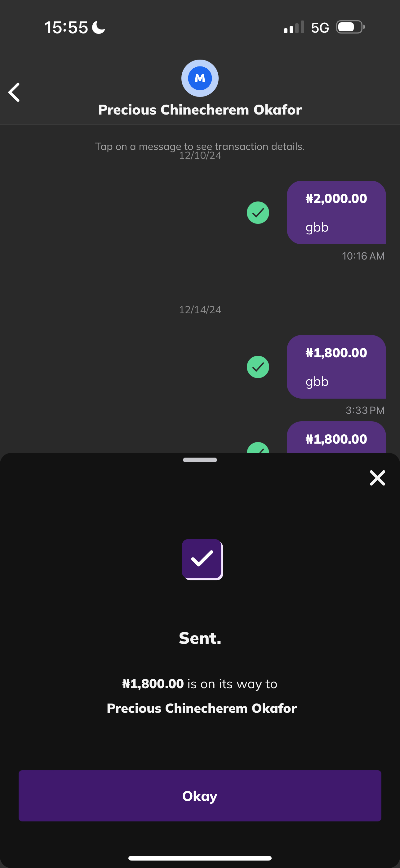Tap the contact name in the chat header
Viewport: 400px width, 868px height.
(x=200, y=110)
